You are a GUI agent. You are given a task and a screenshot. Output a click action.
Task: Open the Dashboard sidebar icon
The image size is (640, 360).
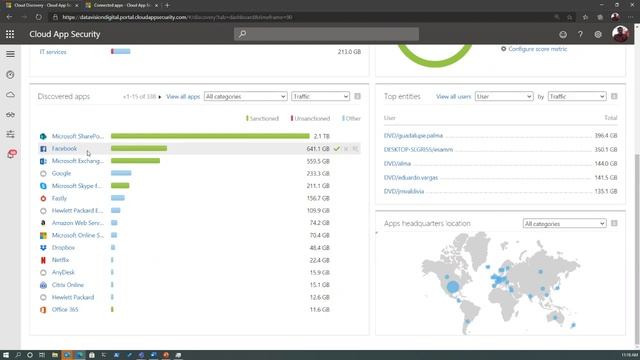point(10,75)
